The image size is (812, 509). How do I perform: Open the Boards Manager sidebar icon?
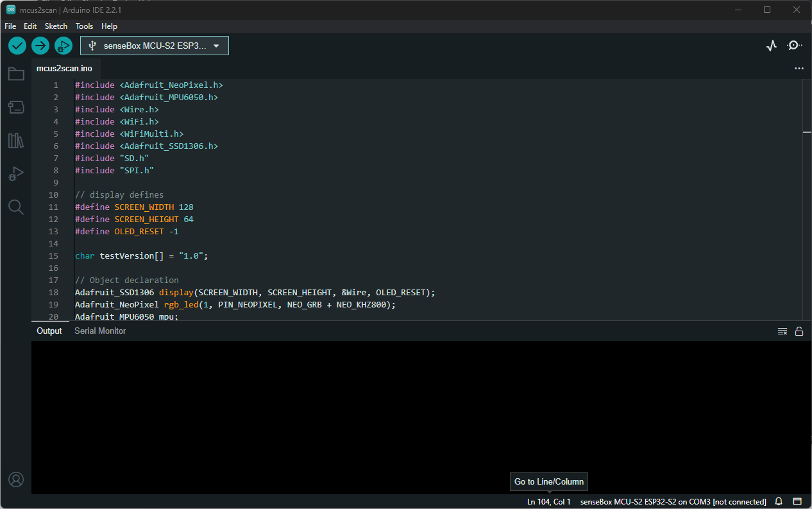[x=16, y=107]
